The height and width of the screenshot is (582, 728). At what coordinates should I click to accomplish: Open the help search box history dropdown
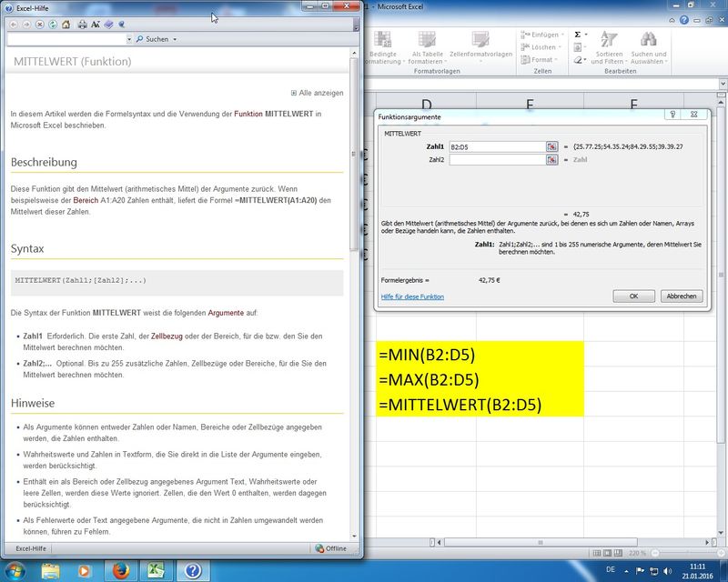(x=127, y=40)
